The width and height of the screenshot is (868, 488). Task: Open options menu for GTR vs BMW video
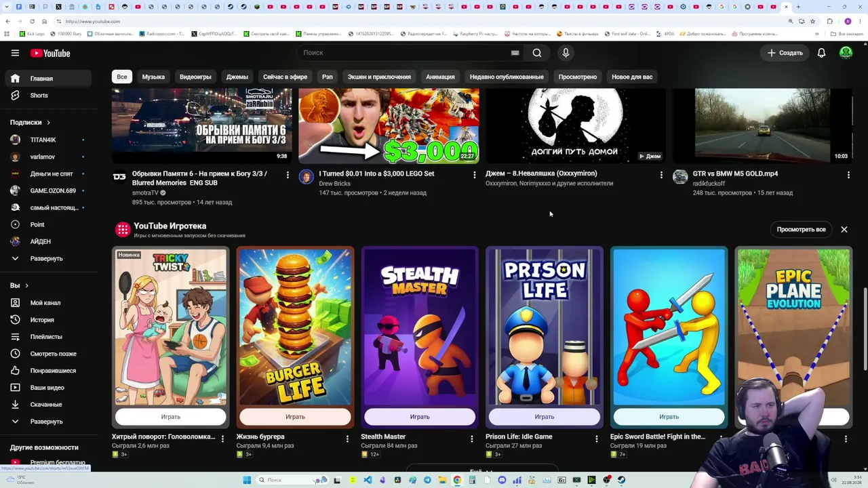tap(848, 176)
